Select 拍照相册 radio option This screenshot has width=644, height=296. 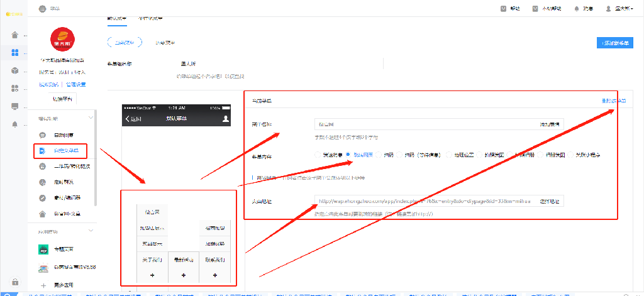point(511,155)
